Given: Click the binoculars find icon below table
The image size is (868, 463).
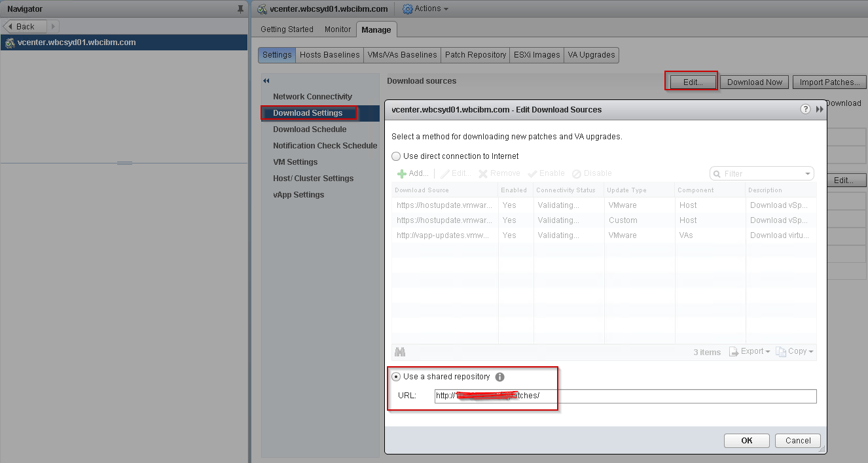Looking at the screenshot, I should click(400, 352).
